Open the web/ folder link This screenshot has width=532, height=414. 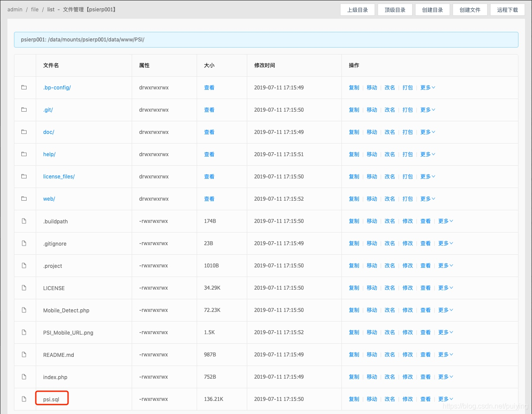(x=49, y=198)
